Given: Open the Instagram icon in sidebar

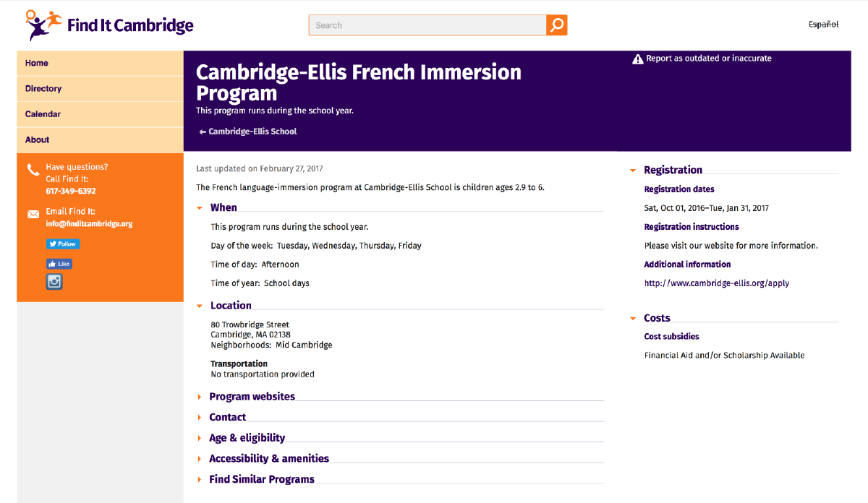Looking at the screenshot, I should [54, 282].
